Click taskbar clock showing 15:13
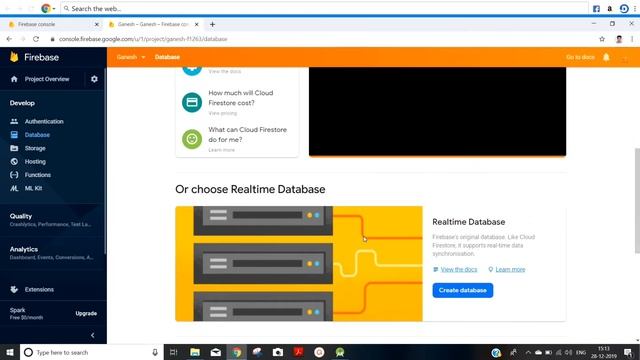 pyautogui.click(x=604, y=352)
